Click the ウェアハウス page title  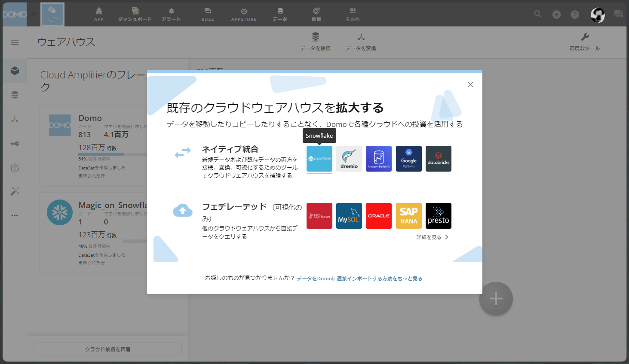coord(66,42)
